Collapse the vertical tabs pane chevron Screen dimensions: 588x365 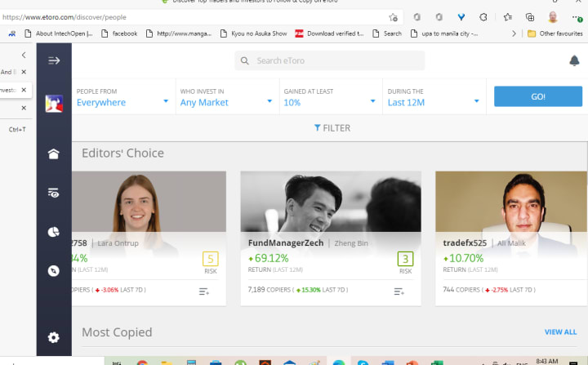click(x=24, y=56)
